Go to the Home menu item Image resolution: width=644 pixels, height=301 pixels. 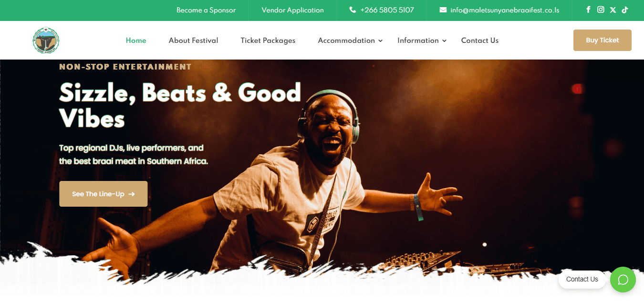[136, 40]
